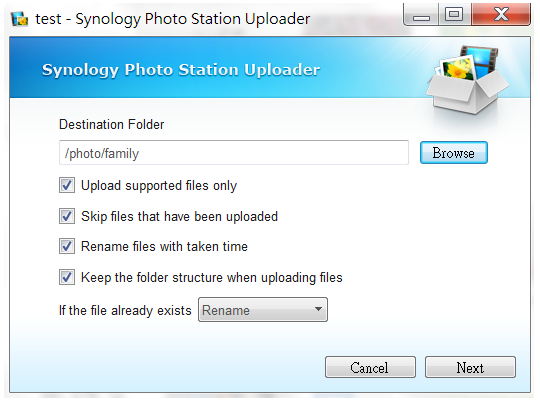Click the arrow on the Rename dropdown
Screen dimensions: 540x402
click(x=318, y=309)
